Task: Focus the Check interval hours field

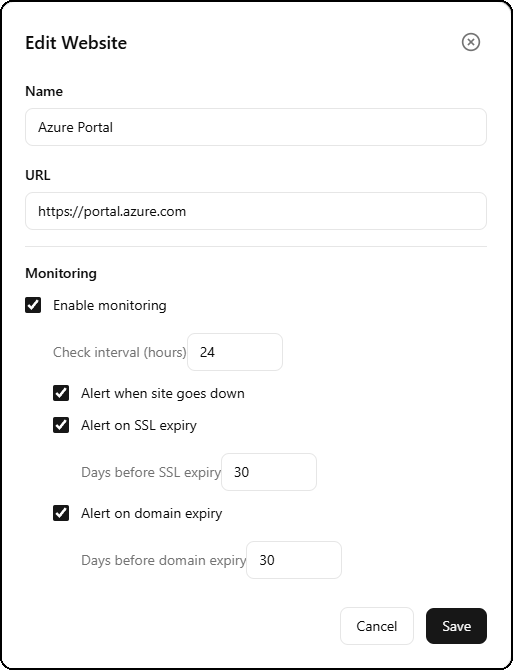Action: click(x=235, y=352)
